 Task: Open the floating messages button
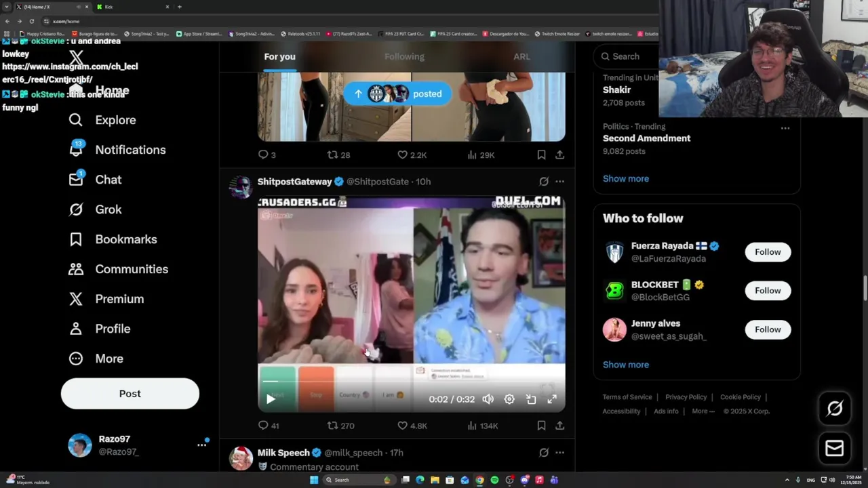click(835, 448)
